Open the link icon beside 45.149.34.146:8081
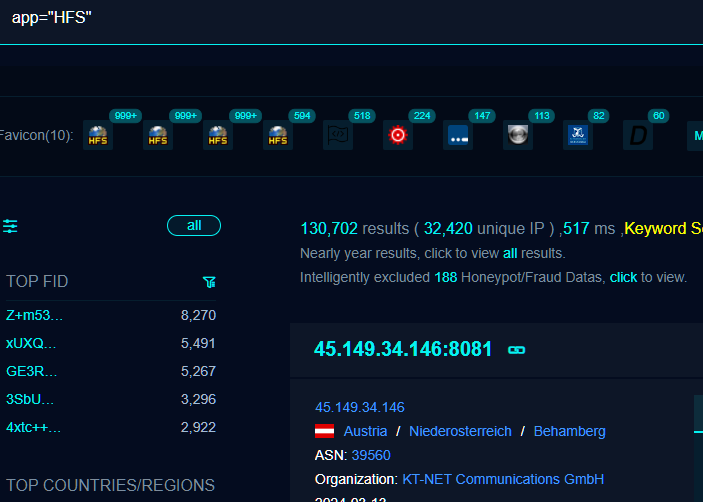The image size is (703, 502). pos(516,350)
